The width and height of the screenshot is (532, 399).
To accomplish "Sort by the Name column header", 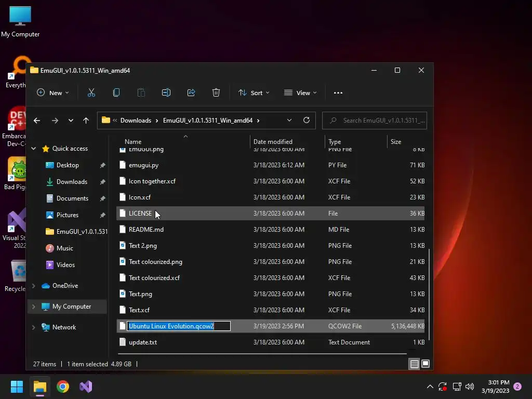I will tap(132, 142).
